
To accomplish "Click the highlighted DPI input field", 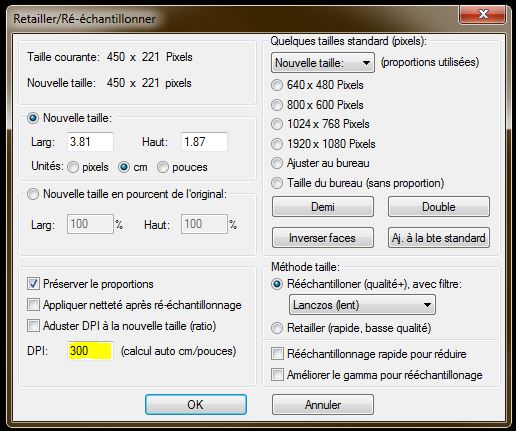I will tap(90, 351).
